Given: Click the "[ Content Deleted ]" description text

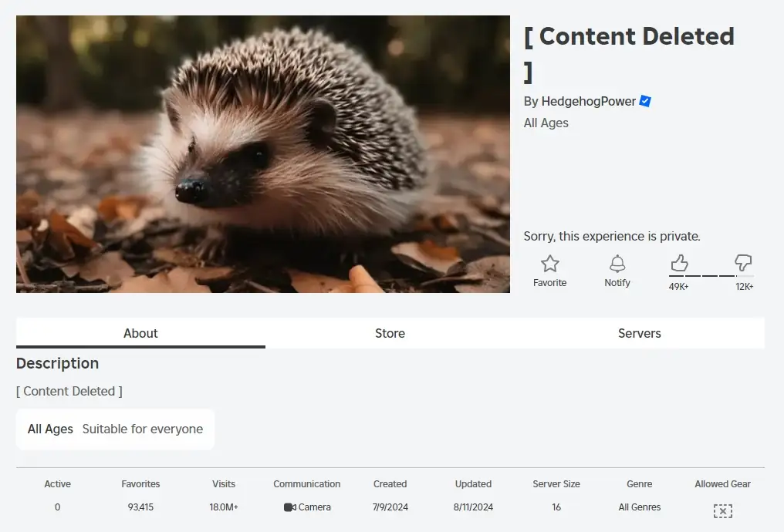Looking at the screenshot, I should pos(69,391).
